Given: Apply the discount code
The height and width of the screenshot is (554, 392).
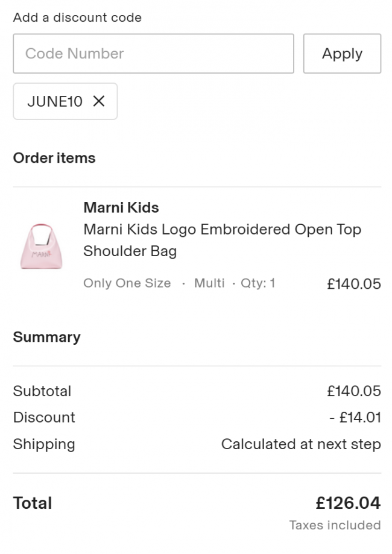Looking at the screenshot, I should click(x=342, y=54).
